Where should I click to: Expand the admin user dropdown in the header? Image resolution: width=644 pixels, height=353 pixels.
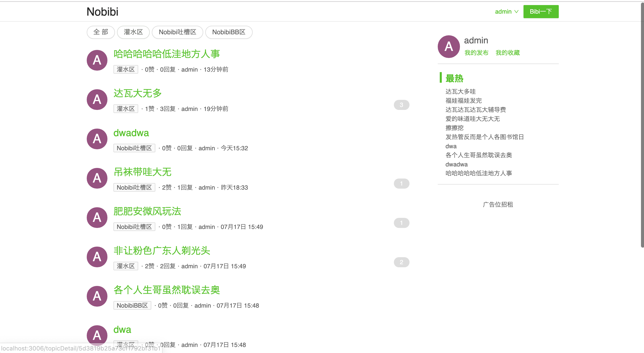(506, 12)
